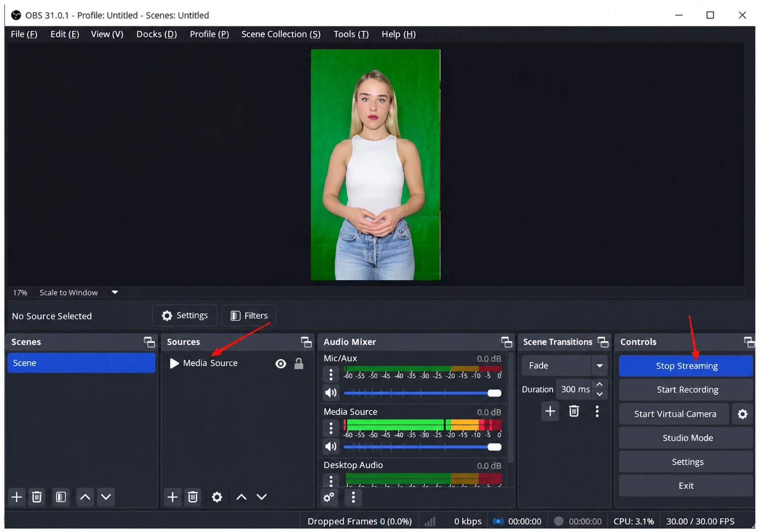Viewport: 759px width, 532px height.
Task: Open source Filters button
Action: (x=249, y=316)
